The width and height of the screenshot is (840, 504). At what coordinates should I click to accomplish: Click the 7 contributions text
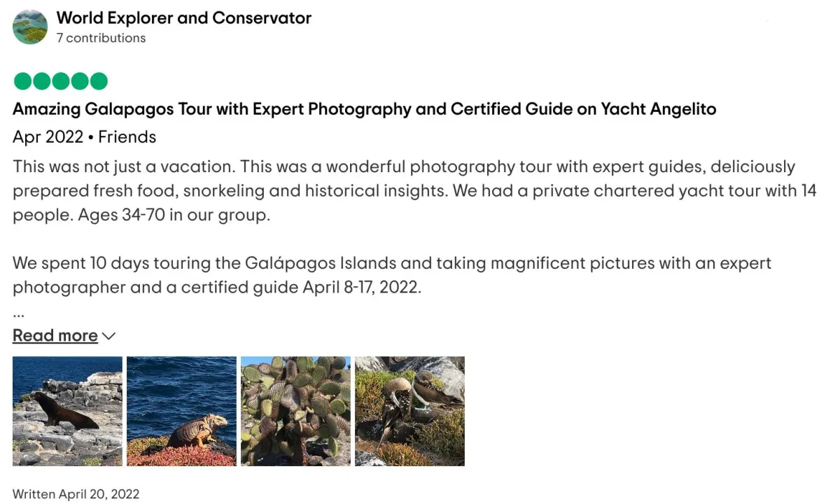pos(101,38)
